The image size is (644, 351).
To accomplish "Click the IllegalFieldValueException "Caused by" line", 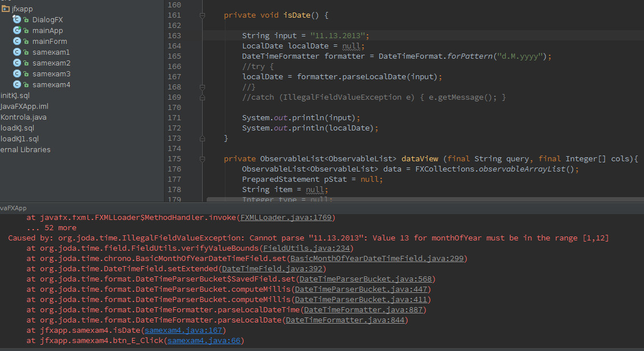I will 309,238.
